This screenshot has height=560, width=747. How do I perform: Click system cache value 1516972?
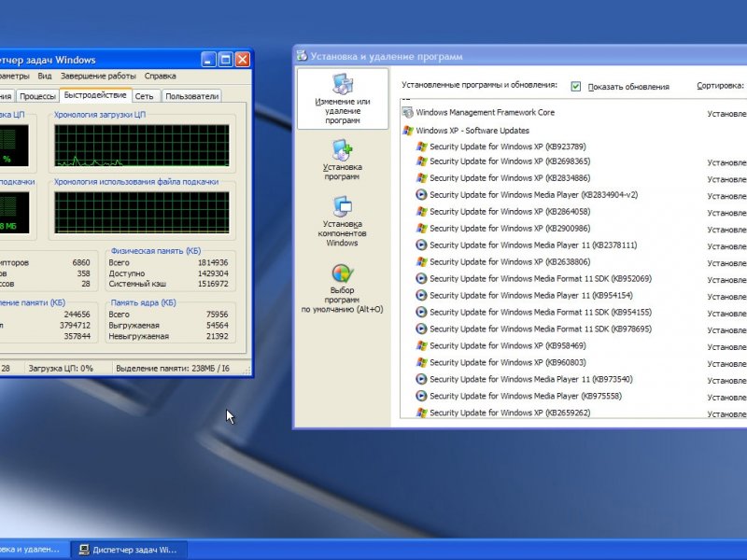[213, 285]
